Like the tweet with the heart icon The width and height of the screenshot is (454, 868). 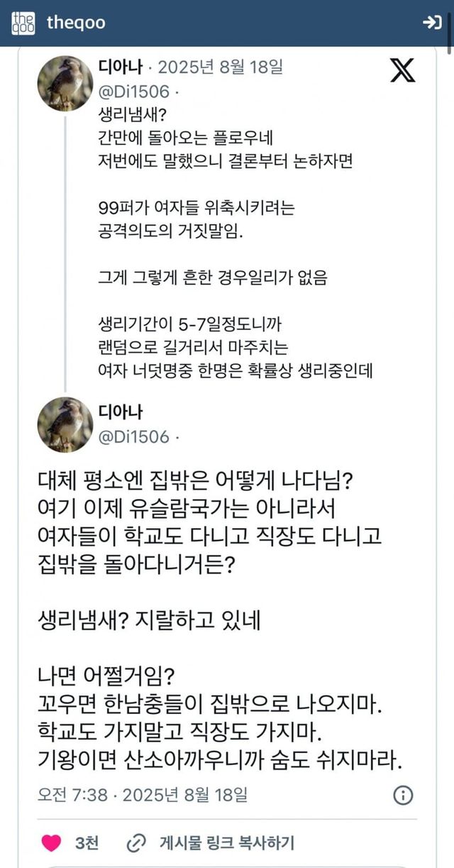[51, 843]
